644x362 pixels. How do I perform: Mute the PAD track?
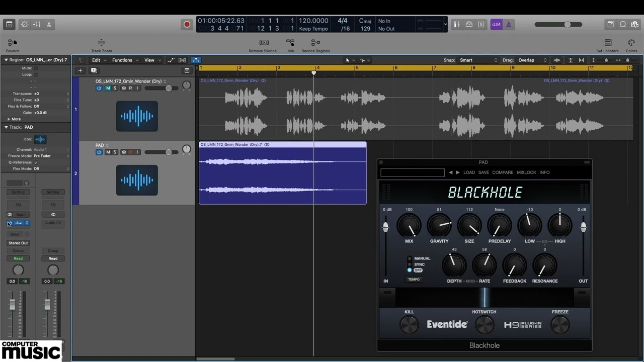pos(108,152)
